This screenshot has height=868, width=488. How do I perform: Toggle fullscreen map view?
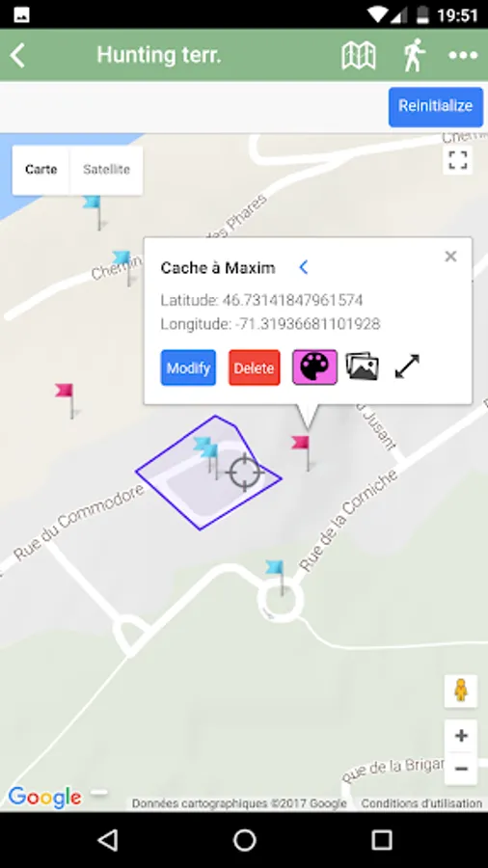[x=457, y=160]
